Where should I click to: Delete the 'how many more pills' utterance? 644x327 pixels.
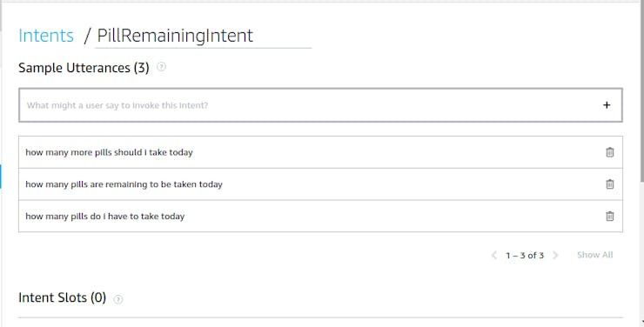pos(610,152)
